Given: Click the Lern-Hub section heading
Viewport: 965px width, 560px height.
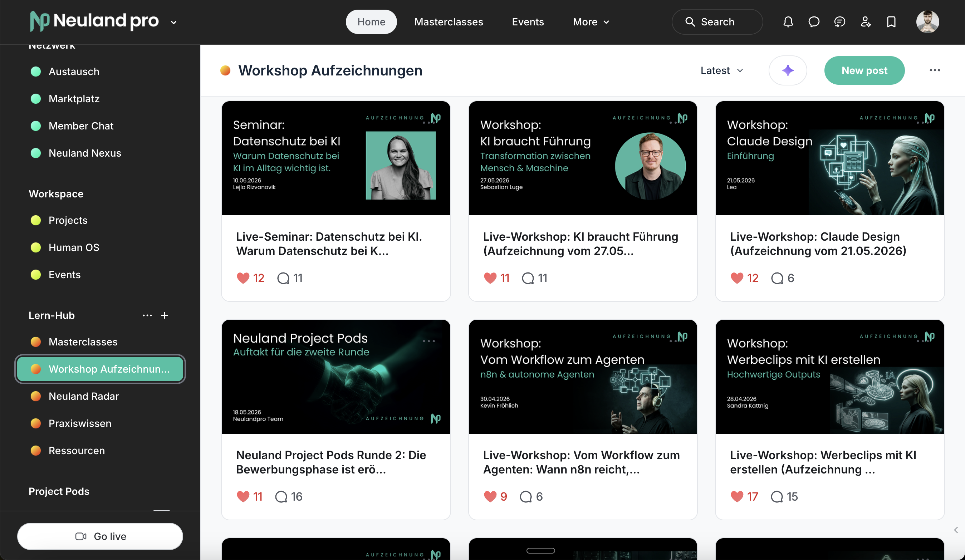Looking at the screenshot, I should tap(52, 315).
